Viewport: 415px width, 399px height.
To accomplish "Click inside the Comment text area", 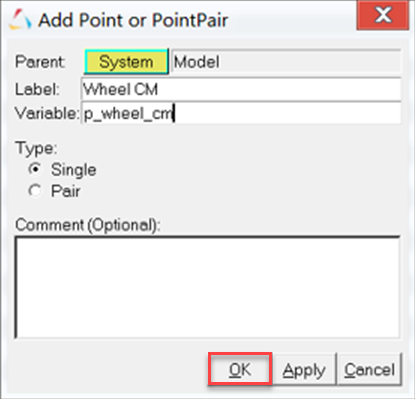I will pyautogui.click(x=207, y=287).
